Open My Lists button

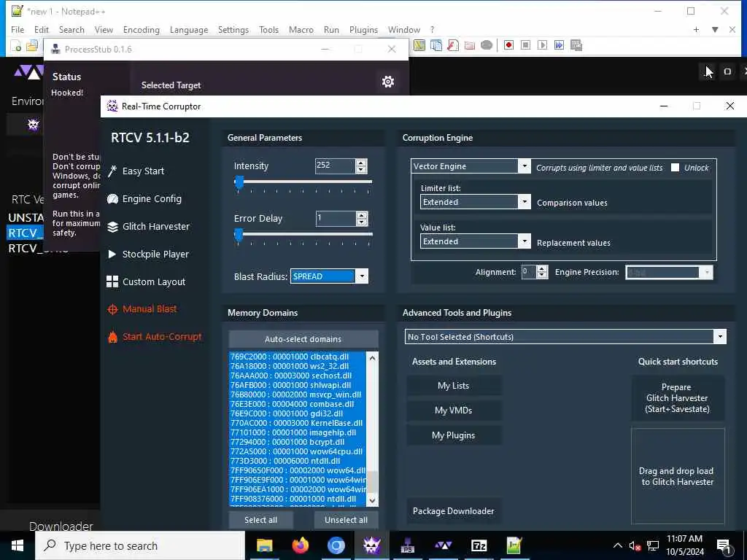[454, 386]
